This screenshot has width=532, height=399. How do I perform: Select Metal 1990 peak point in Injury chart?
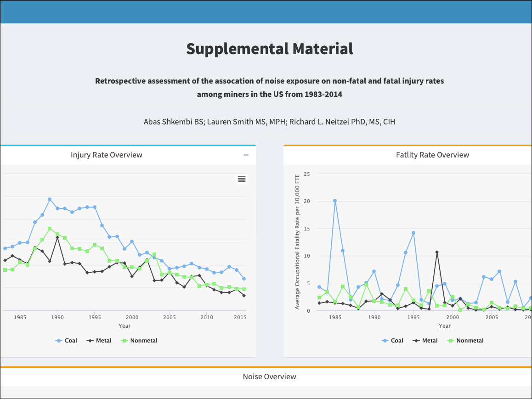pyautogui.click(x=57, y=237)
